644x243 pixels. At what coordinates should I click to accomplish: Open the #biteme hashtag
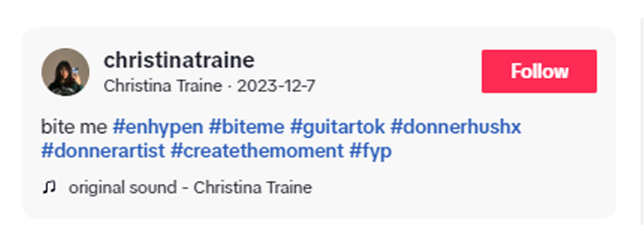(x=246, y=127)
